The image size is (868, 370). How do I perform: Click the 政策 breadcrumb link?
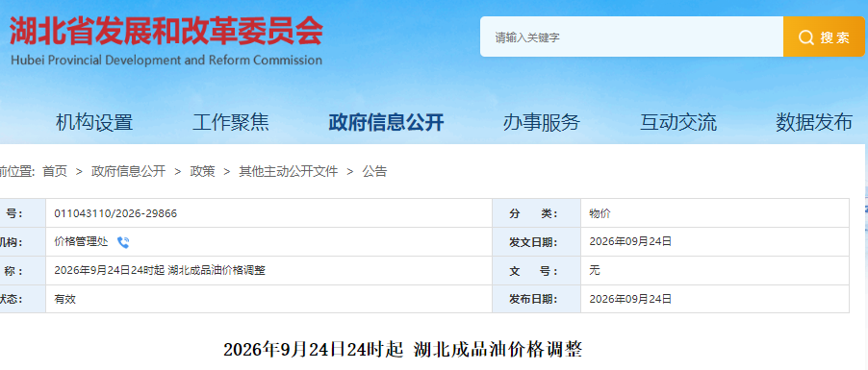tap(203, 171)
